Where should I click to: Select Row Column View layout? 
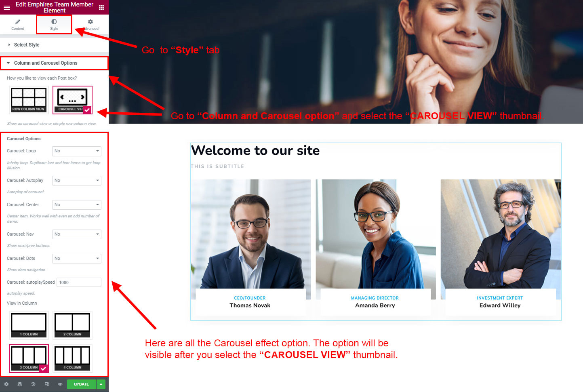[29, 100]
